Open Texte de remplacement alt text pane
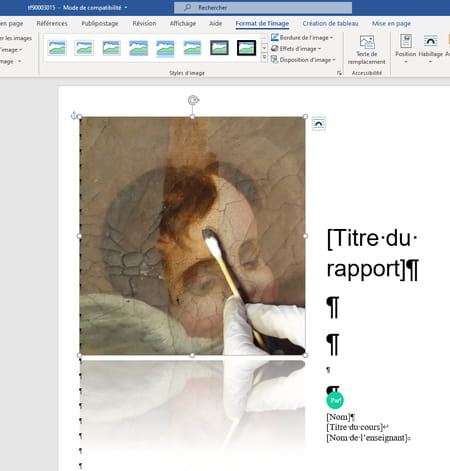Image resolution: width=450 pixels, height=471 pixels. click(367, 49)
